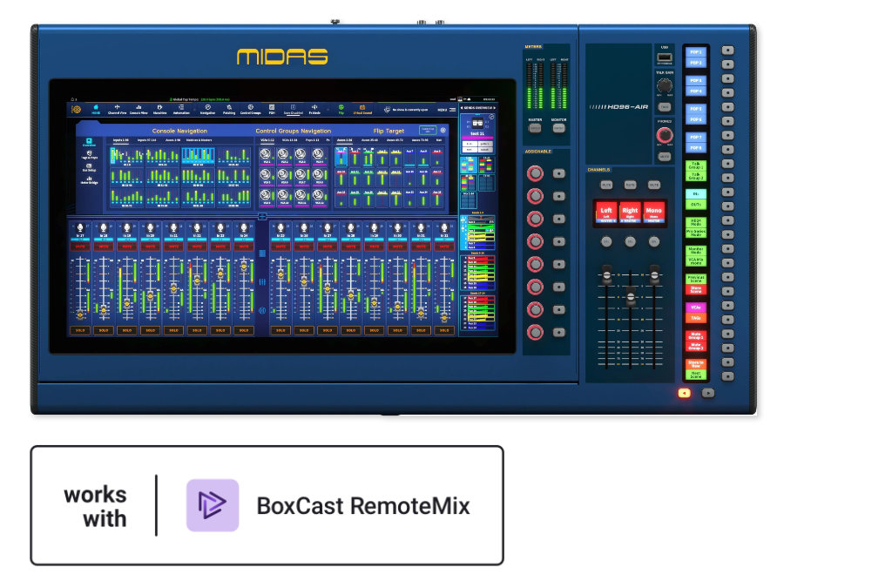This screenshot has height=588, width=892.
Task: Open the Patching toolbar icon
Action: coord(229,109)
